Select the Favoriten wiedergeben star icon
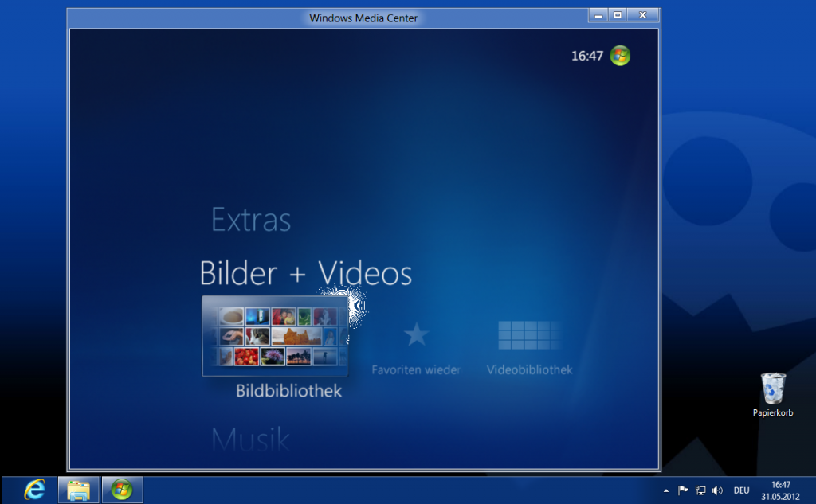 click(417, 335)
